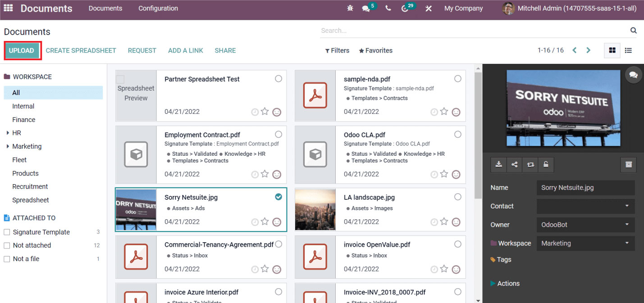This screenshot has height=303, width=644.
Task: Click the debug bug icon
Action: (x=350, y=8)
